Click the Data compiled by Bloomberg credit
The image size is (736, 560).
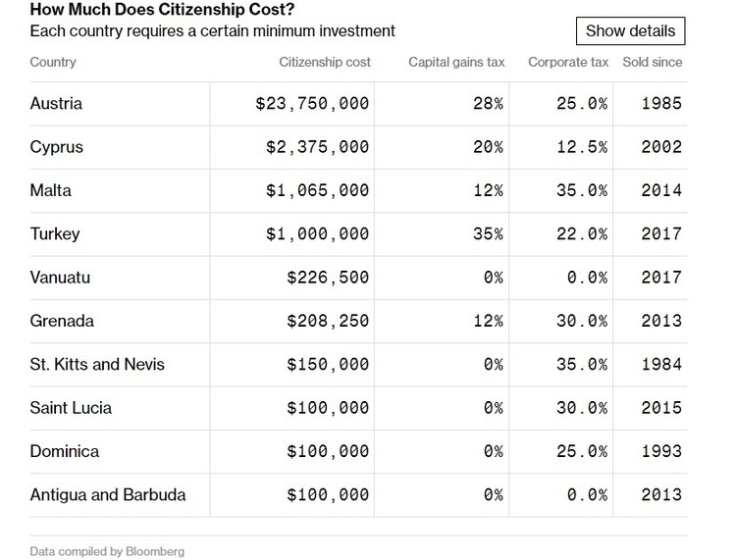click(107, 551)
